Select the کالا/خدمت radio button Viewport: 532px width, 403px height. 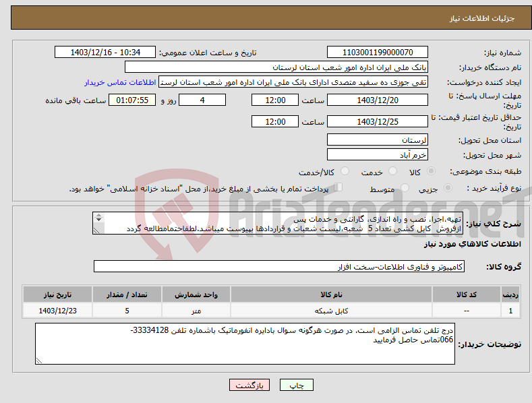click(x=345, y=171)
